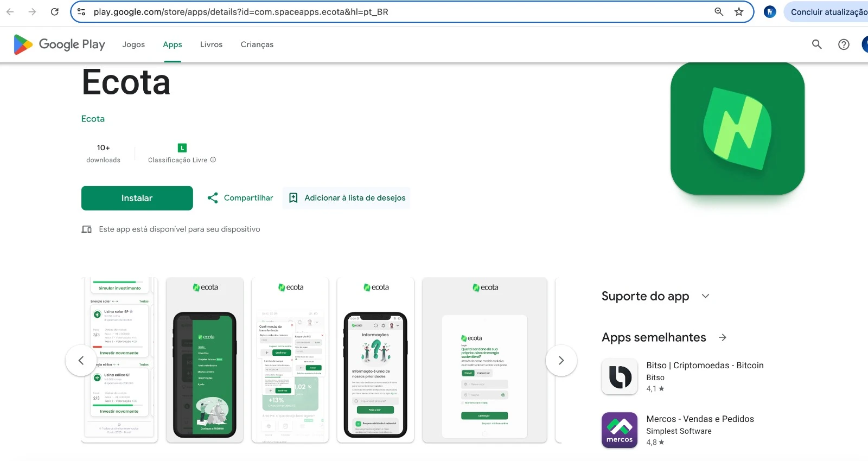Click the zoom magnifier icon in address bar
The image size is (868, 461).
719,11
